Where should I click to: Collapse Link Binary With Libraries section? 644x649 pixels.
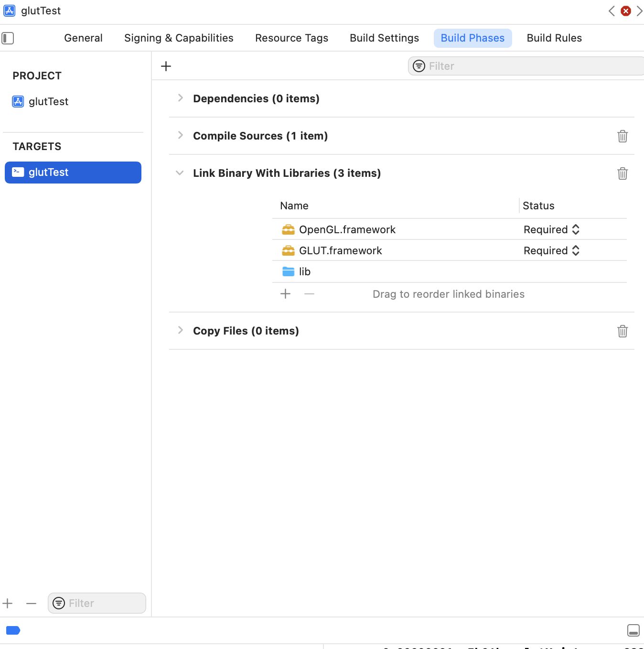coord(180,173)
